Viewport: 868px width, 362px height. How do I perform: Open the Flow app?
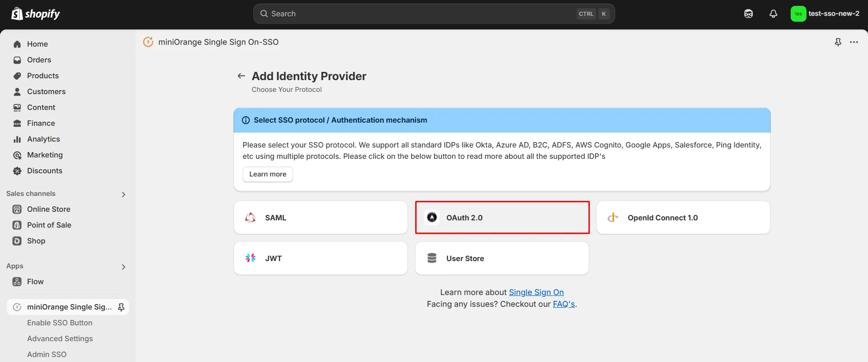pyautogui.click(x=35, y=282)
